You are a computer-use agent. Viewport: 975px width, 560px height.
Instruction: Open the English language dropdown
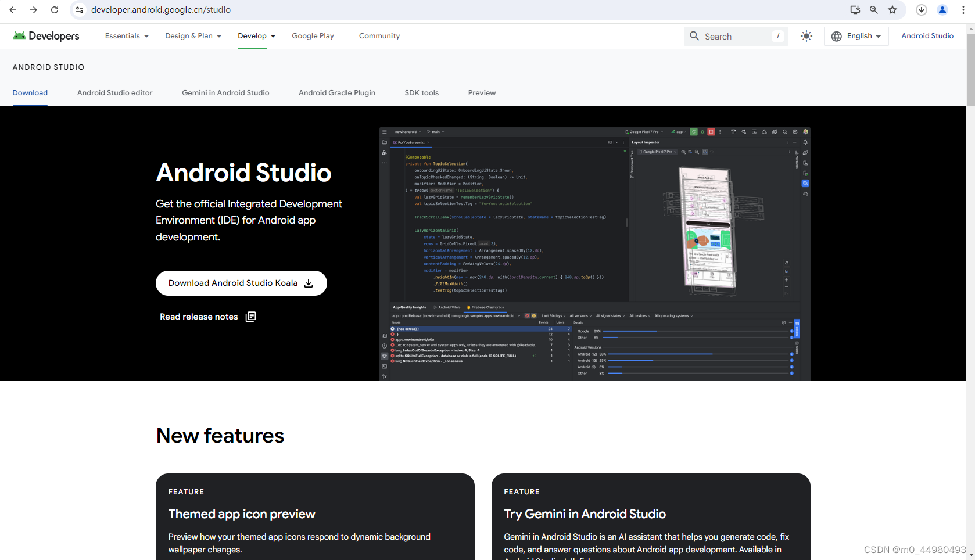point(856,36)
